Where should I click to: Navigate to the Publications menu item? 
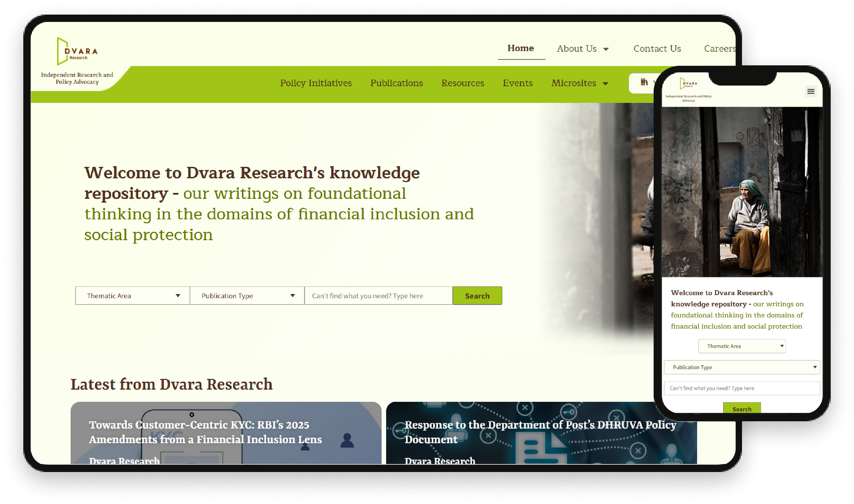396,83
